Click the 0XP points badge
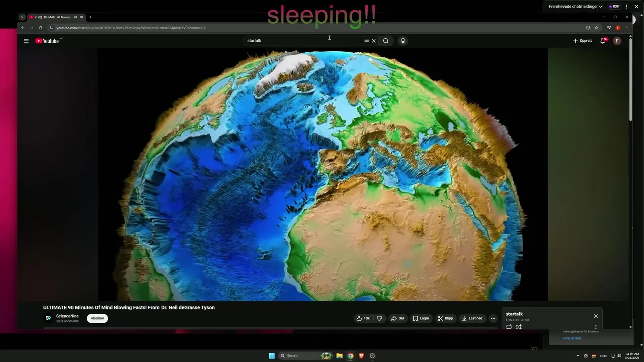Image resolution: width=644 pixels, height=362 pixels. tap(614, 6)
